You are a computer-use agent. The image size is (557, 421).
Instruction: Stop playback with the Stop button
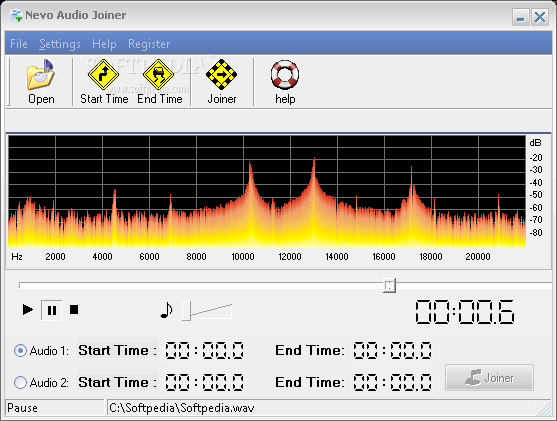point(74,310)
